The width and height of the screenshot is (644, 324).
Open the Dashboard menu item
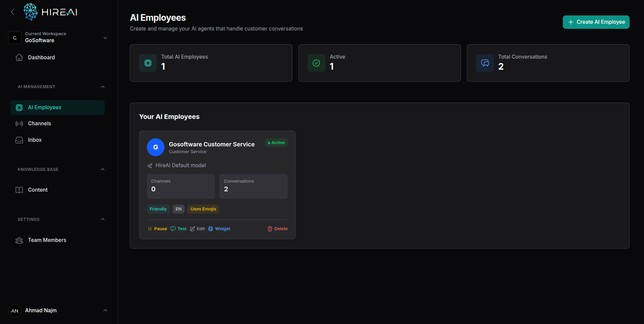pos(41,57)
